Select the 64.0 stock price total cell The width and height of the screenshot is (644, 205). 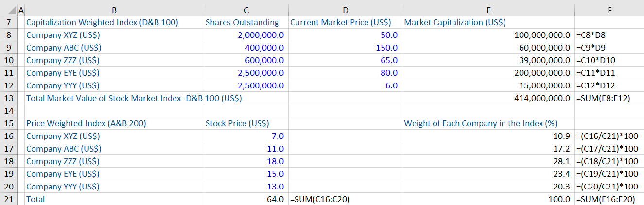click(x=275, y=199)
